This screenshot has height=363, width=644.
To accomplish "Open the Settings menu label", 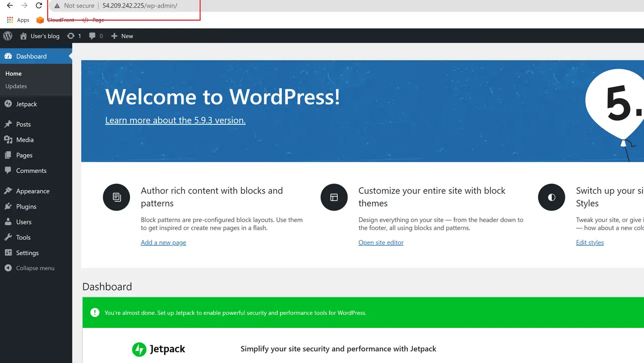I will [x=27, y=253].
